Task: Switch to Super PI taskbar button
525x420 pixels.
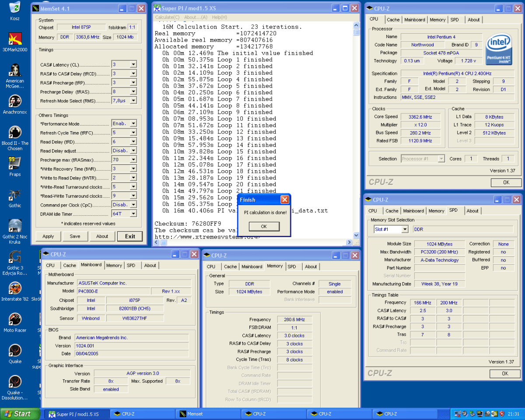Action: coord(77,414)
